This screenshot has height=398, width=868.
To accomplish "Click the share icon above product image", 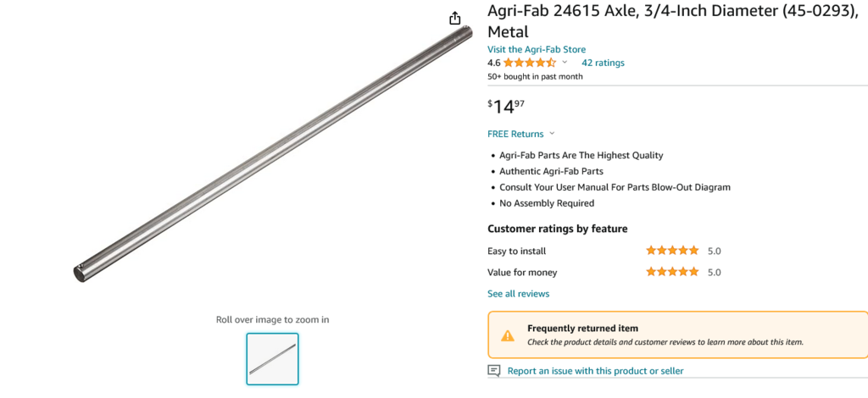I will [x=455, y=19].
